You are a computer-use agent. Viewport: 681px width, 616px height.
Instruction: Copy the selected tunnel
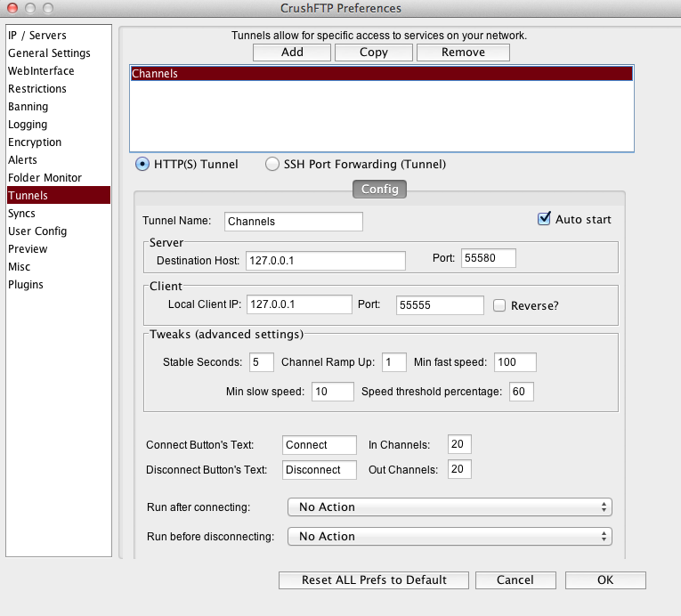(374, 53)
